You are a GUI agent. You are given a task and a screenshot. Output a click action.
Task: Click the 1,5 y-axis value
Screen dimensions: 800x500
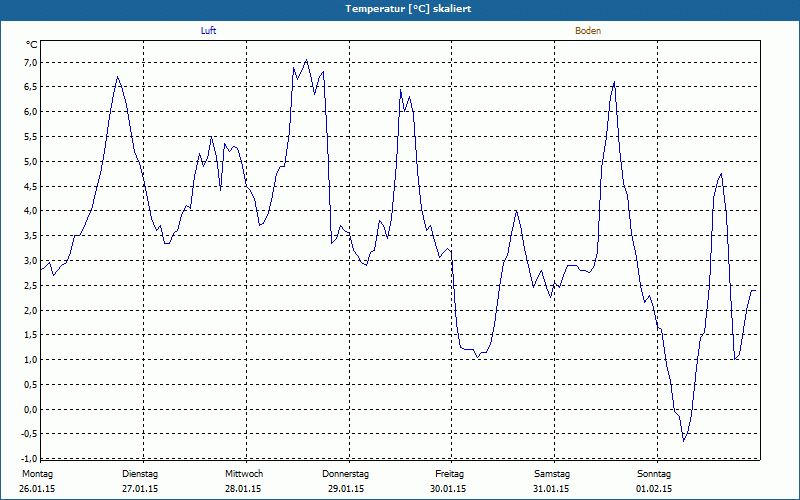[x=31, y=335]
